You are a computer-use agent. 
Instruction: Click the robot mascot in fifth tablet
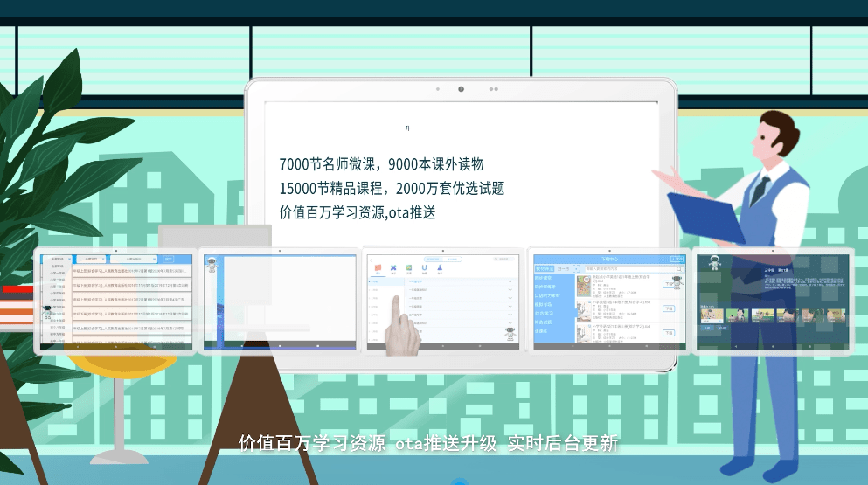pos(715,263)
